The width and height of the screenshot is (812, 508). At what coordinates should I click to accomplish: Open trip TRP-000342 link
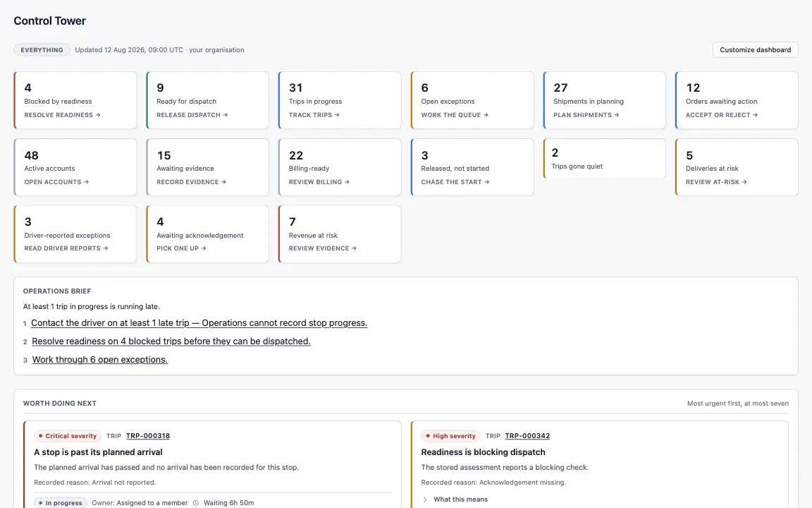527,436
